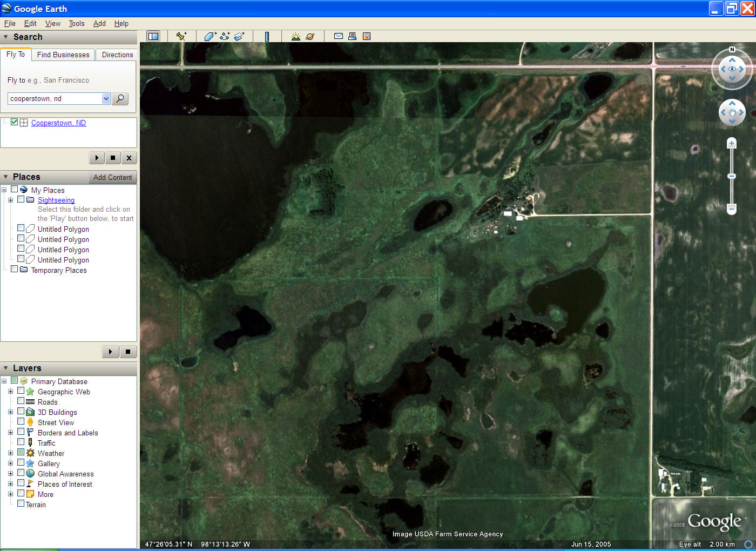Click the Fly To search text field
756x551 pixels.
click(55, 98)
